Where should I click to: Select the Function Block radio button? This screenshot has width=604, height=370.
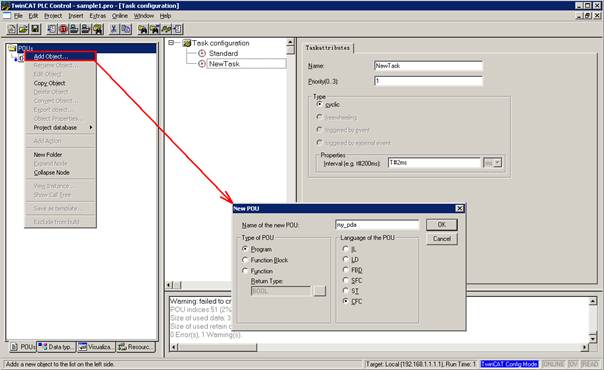click(245, 260)
